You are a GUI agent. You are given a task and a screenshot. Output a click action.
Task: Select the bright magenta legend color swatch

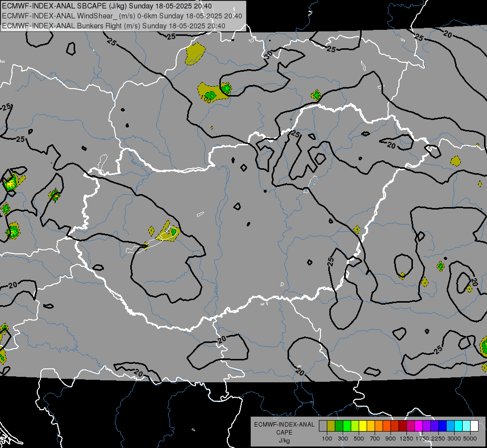point(419,426)
